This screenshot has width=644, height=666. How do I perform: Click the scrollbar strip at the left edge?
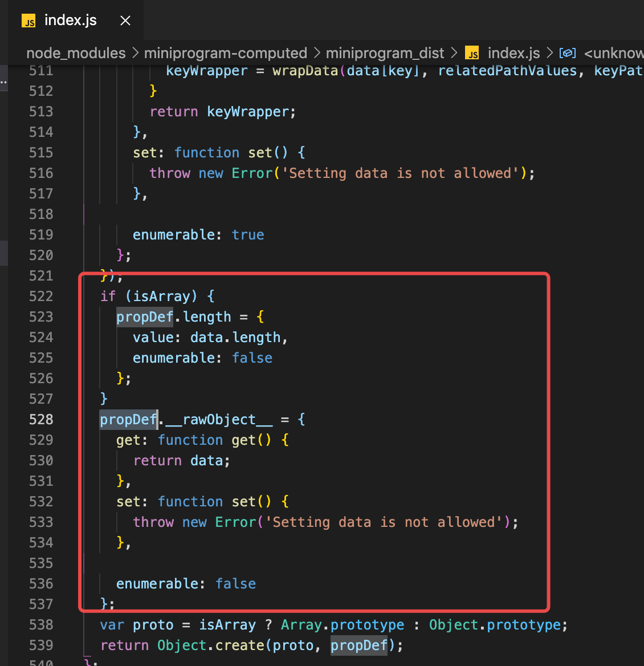pyautogui.click(x=3, y=253)
